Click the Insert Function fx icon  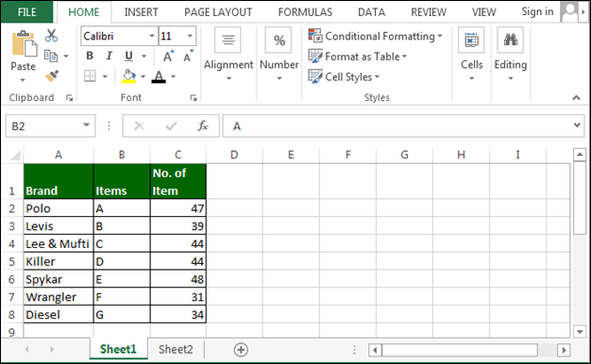[x=203, y=125]
